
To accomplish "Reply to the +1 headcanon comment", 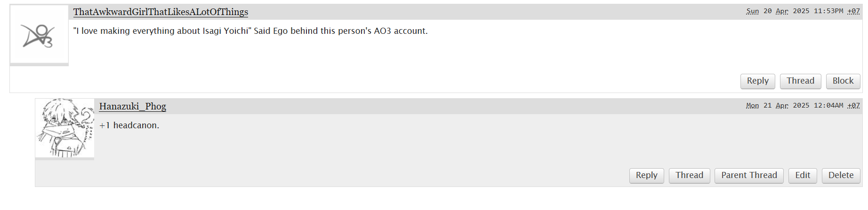I will pyautogui.click(x=646, y=175).
